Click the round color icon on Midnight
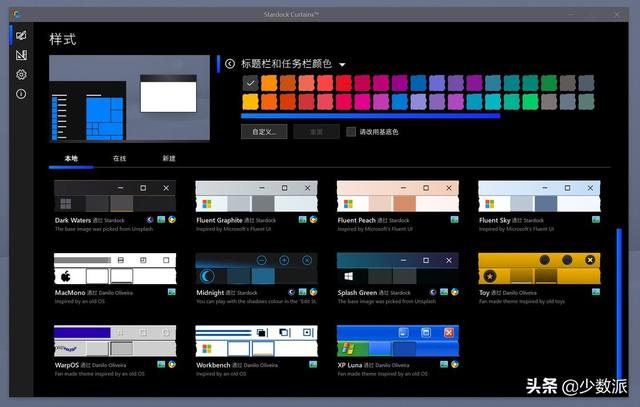This screenshot has height=407, width=640. [313, 292]
